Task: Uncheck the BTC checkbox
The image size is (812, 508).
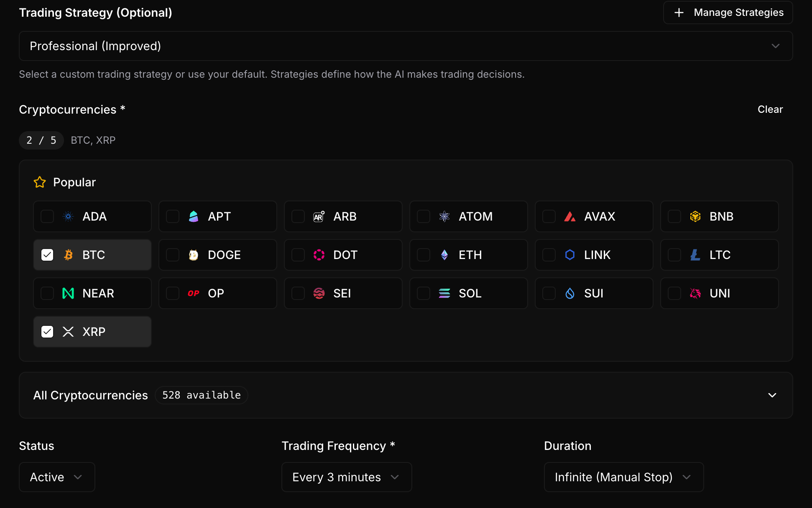Action: point(47,254)
